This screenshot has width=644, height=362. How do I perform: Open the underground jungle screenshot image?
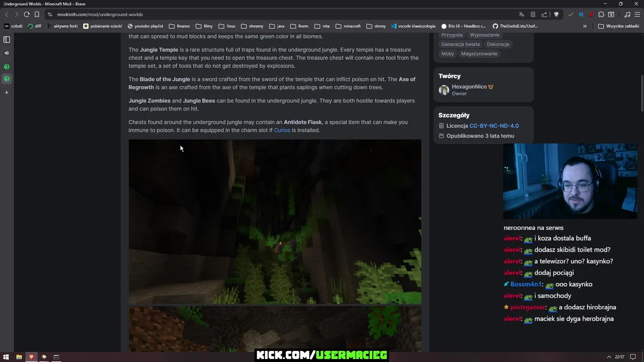pyautogui.click(x=275, y=222)
